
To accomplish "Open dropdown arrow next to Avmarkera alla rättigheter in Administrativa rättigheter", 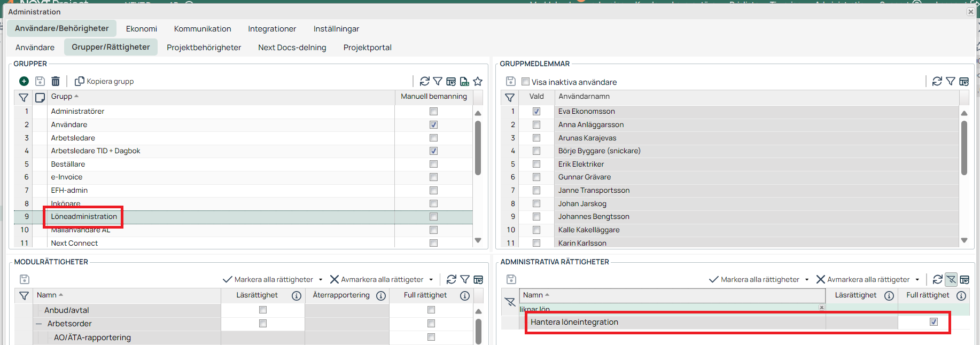I will click(917, 280).
